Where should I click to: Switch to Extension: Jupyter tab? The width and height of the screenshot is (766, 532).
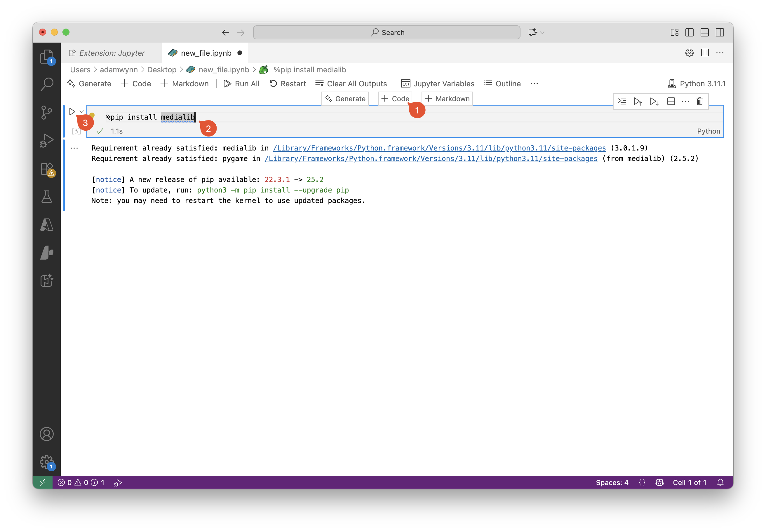click(112, 53)
